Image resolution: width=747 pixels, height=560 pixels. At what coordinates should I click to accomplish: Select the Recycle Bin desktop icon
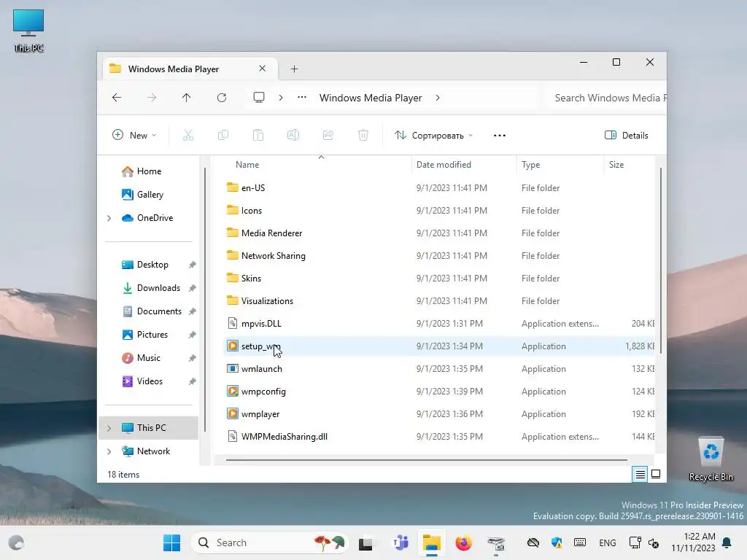click(x=711, y=459)
